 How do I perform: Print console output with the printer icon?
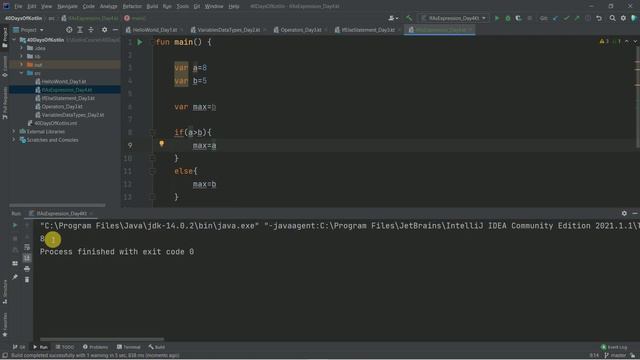[27, 269]
